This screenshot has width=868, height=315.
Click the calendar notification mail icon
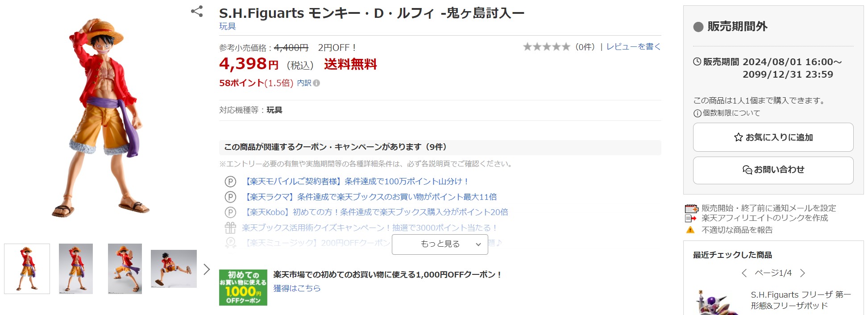click(691, 208)
